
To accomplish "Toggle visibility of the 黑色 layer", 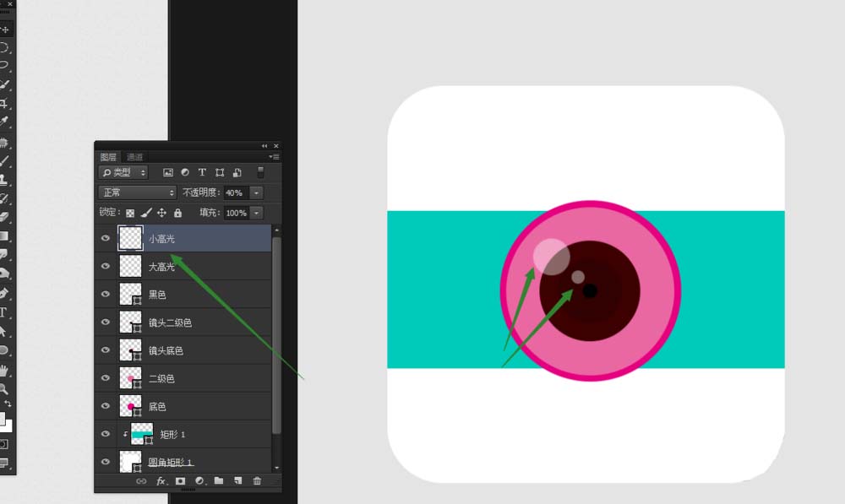I will (x=106, y=295).
